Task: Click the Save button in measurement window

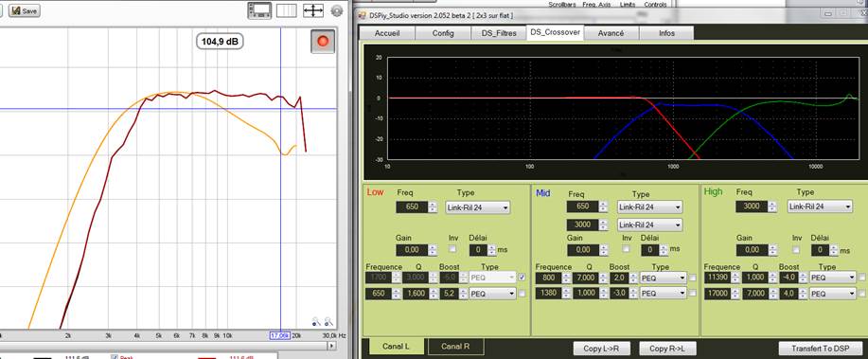Action: (25, 10)
